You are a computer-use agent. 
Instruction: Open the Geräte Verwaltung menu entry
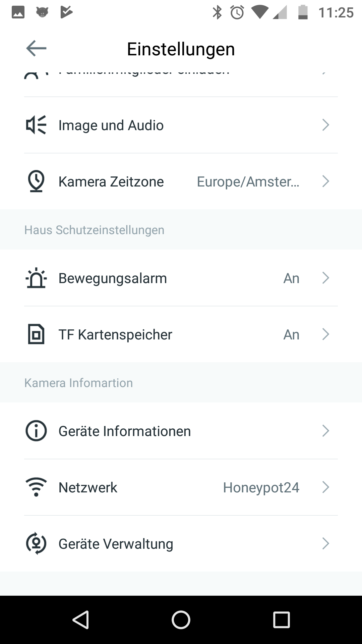click(x=116, y=544)
